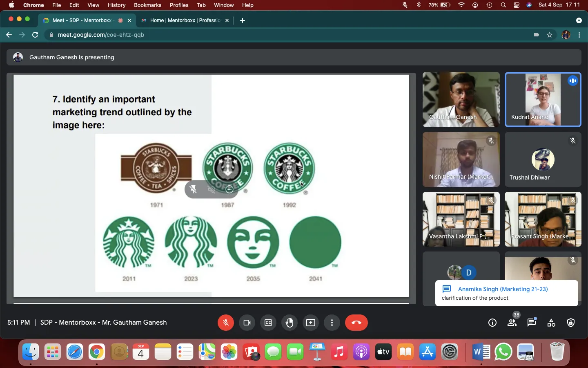
Task: Open WhatsApp from the Dock
Action: [503, 352]
